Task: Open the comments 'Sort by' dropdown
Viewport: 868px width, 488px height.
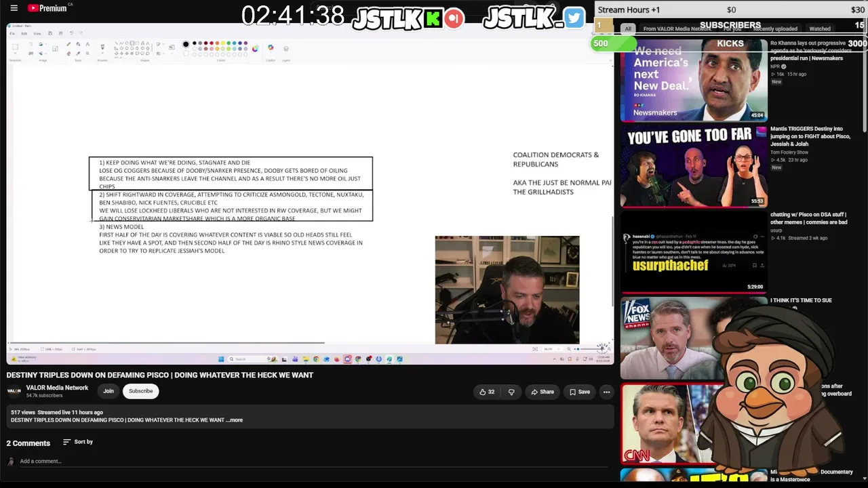Action: [78, 442]
